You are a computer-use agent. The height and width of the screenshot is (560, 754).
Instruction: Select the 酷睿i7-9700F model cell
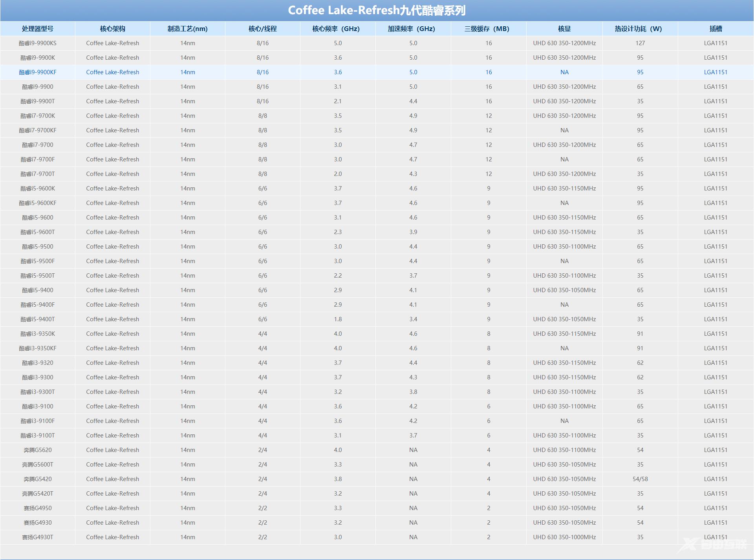(x=38, y=159)
